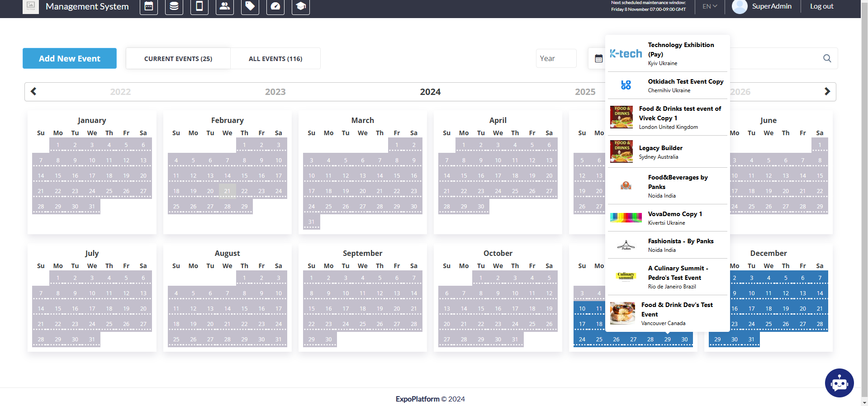Select year 2023 in the year strip
This screenshot has height=406, width=868.
pos(275,92)
